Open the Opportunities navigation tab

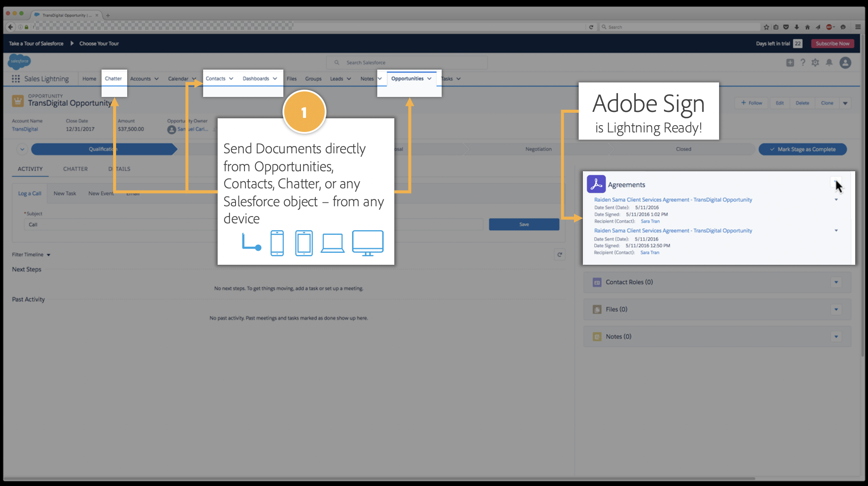click(407, 79)
